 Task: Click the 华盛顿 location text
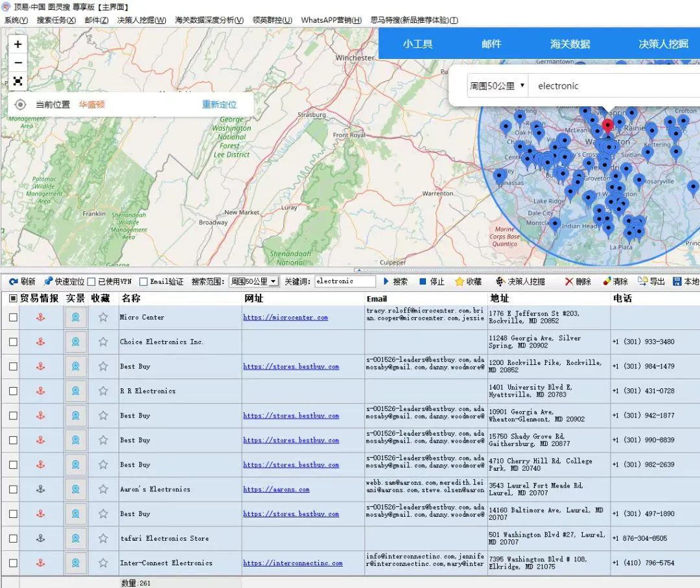pyautogui.click(x=91, y=104)
